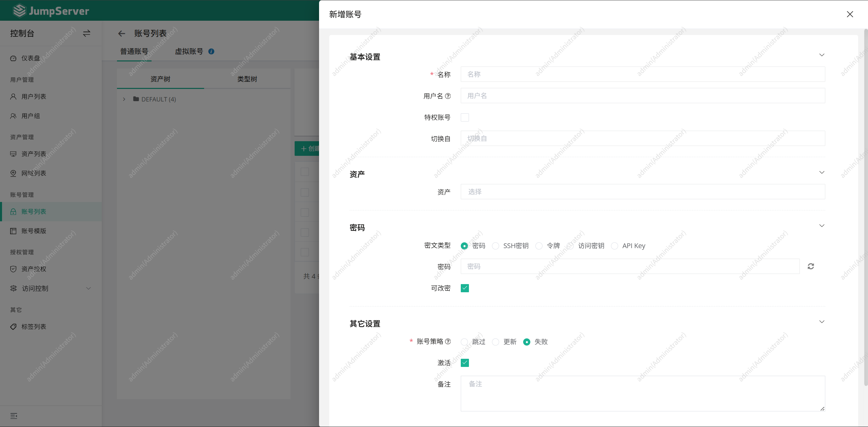The width and height of the screenshot is (868, 427).
Task: Click the virtual account info icon
Action: [x=211, y=52]
